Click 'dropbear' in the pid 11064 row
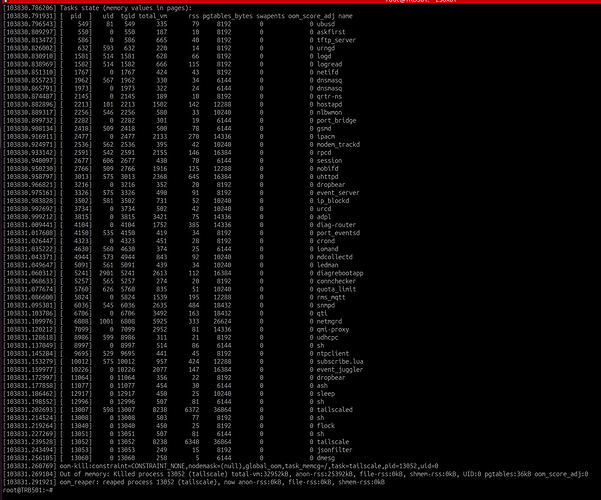Image resolution: width=601 pixels, height=500 pixels. [331, 378]
